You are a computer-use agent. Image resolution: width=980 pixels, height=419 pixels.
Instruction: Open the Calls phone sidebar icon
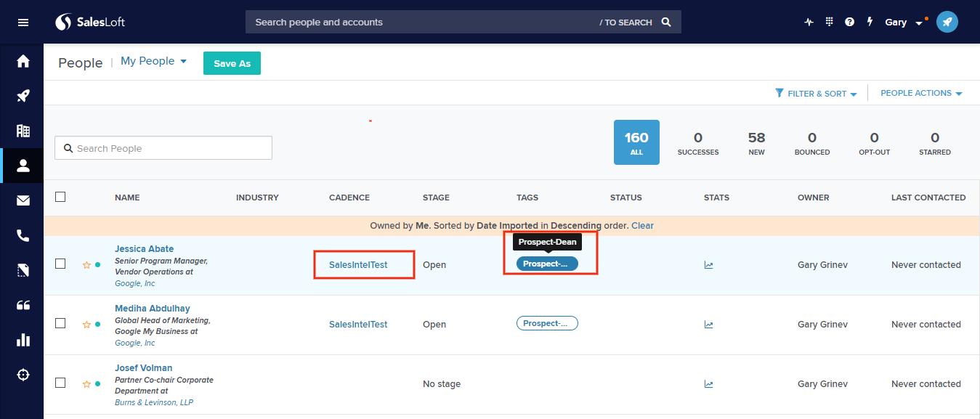pyautogui.click(x=23, y=235)
